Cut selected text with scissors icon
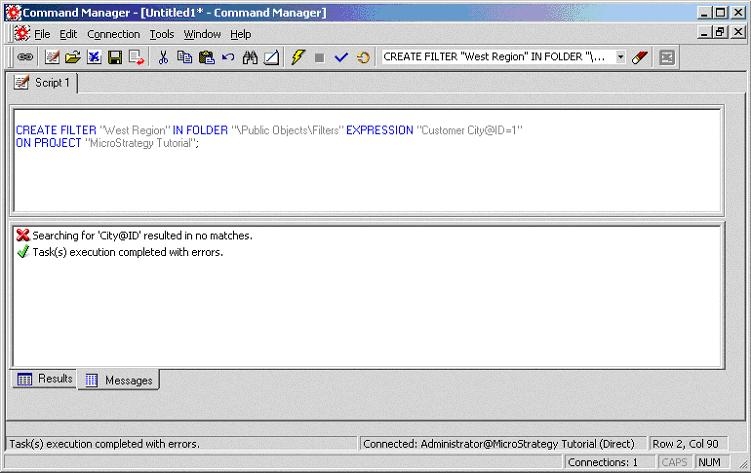This screenshot has height=473, width=751. pyautogui.click(x=163, y=57)
